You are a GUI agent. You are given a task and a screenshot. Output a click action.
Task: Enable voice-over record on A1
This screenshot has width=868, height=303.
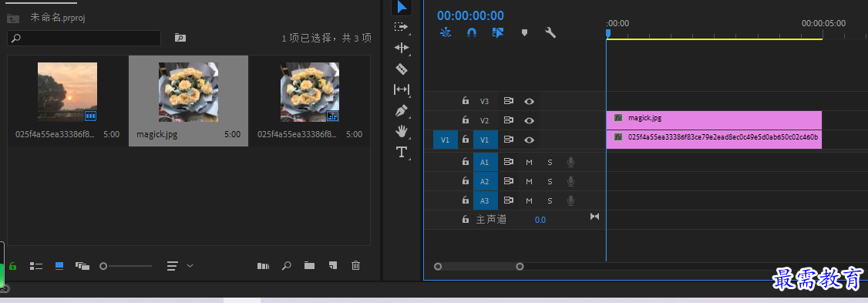tap(570, 163)
